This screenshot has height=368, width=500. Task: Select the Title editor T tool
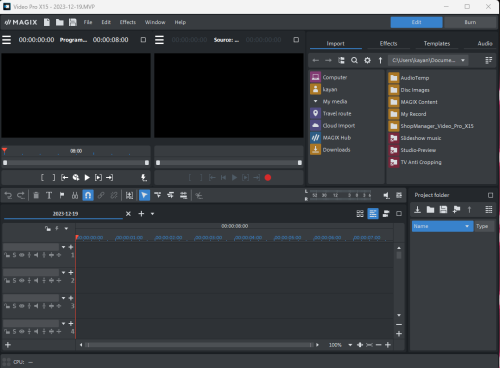pyautogui.click(x=49, y=195)
